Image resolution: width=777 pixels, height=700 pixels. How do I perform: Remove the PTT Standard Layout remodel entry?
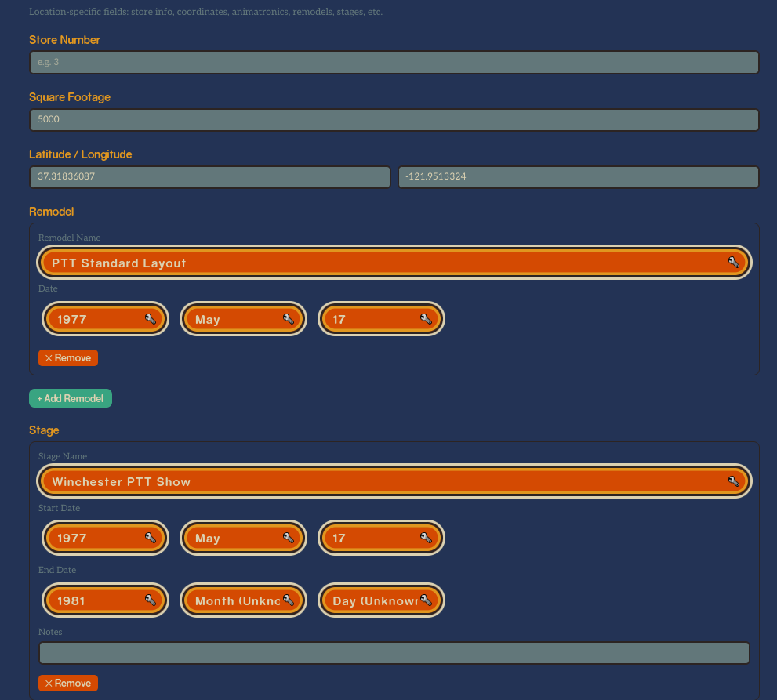(68, 358)
